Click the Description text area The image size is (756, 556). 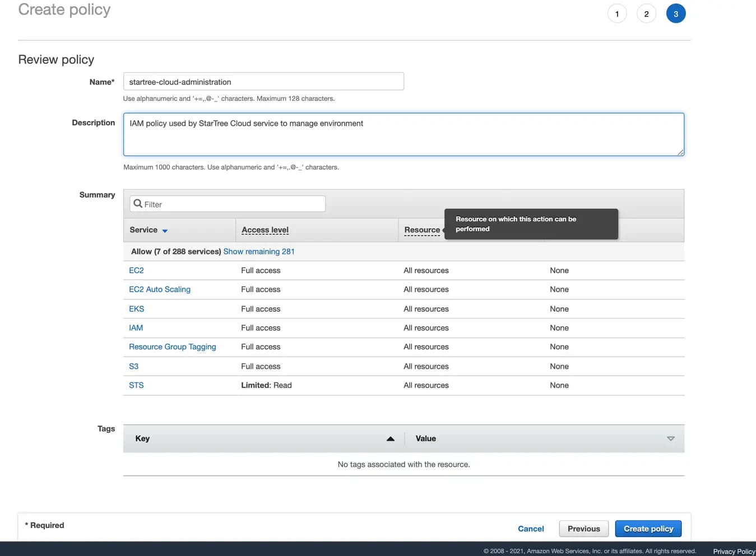pyautogui.click(x=403, y=134)
